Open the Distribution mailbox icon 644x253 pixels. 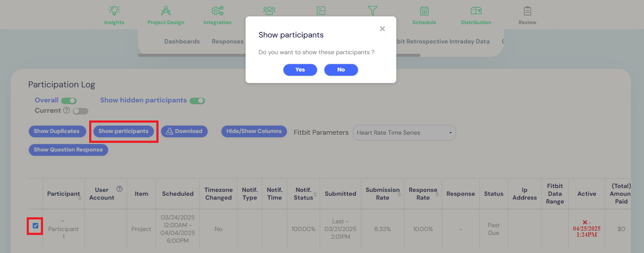tap(476, 11)
